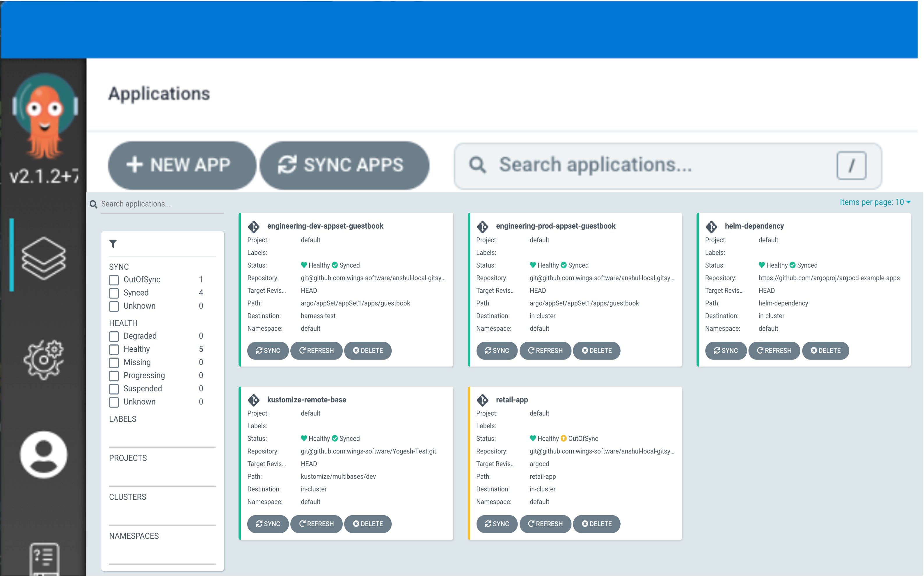Focus the small Search applications filter field
Image resolution: width=924 pixels, height=576 pixels.
point(162,204)
